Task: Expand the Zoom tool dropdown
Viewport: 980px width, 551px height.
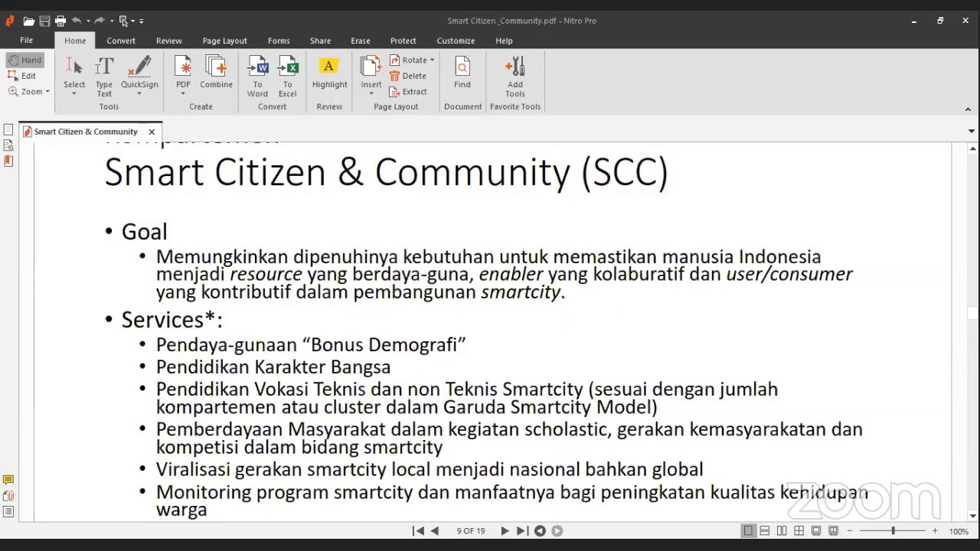Action: click(x=47, y=92)
